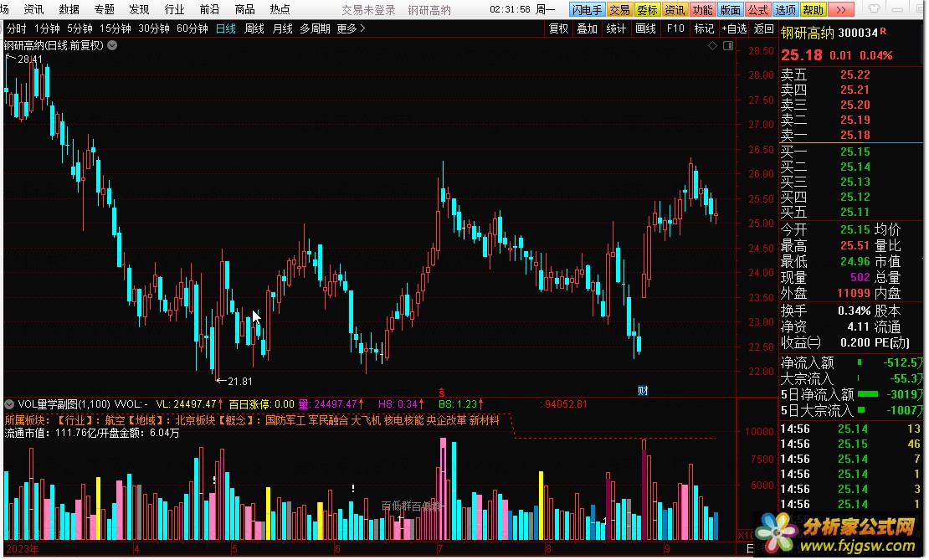Open F10 company info
The width and height of the screenshot is (929, 560).
pos(675,28)
